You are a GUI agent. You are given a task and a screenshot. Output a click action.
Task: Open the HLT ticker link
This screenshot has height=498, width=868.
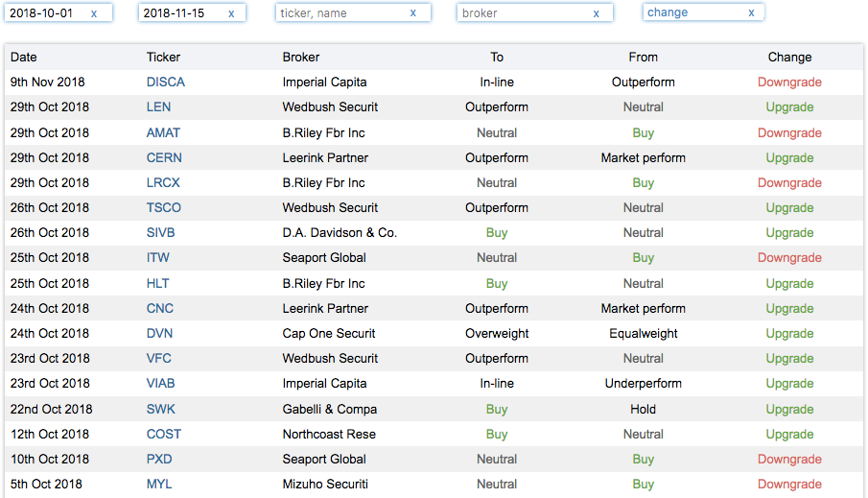click(x=157, y=284)
